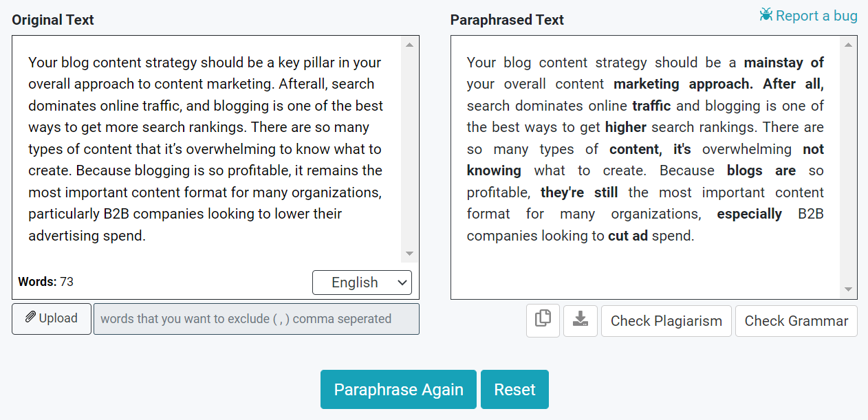Download the paraphrased text file
This screenshot has width=868, height=420.
click(581, 320)
